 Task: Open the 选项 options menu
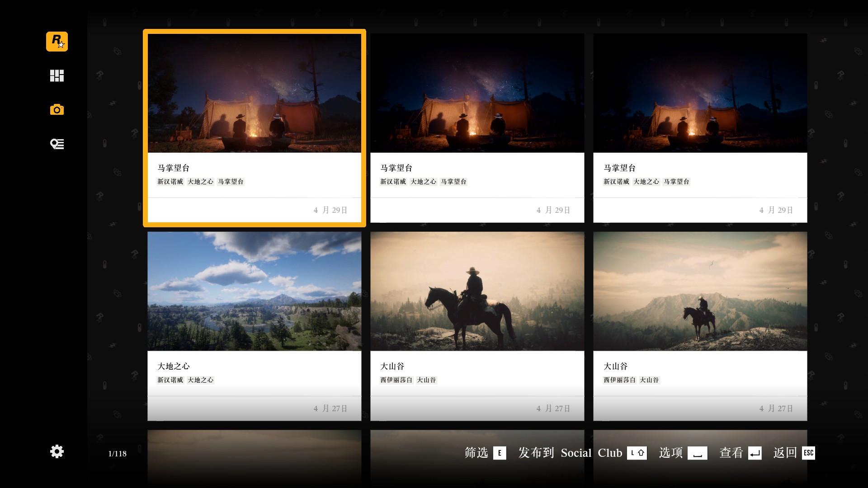pyautogui.click(x=671, y=453)
